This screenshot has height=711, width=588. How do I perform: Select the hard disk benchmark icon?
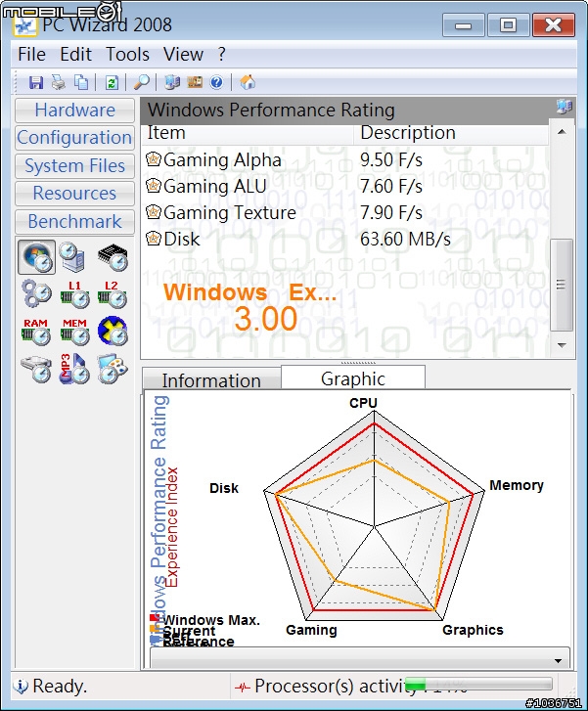tap(36, 369)
